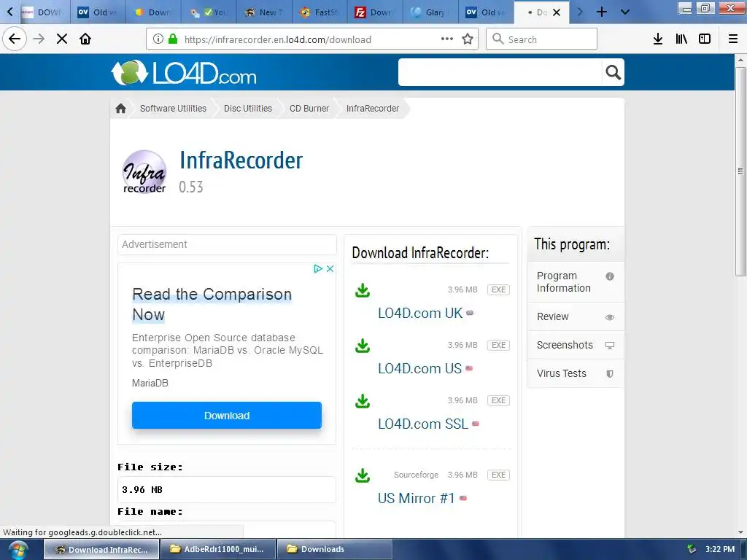Image resolution: width=747 pixels, height=560 pixels.
Task: Stop page loading with the X button
Action: coord(62,39)
